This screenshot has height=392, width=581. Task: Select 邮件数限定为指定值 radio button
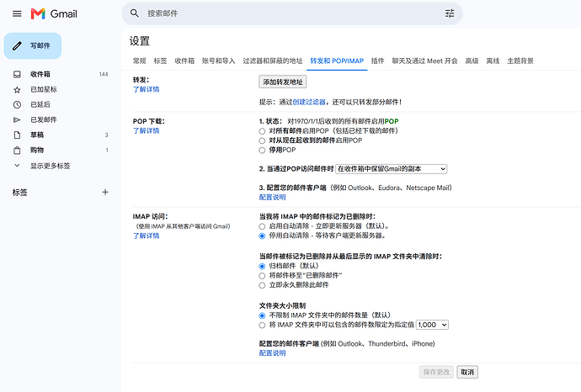pyautogui.click(x=262, y=325)
